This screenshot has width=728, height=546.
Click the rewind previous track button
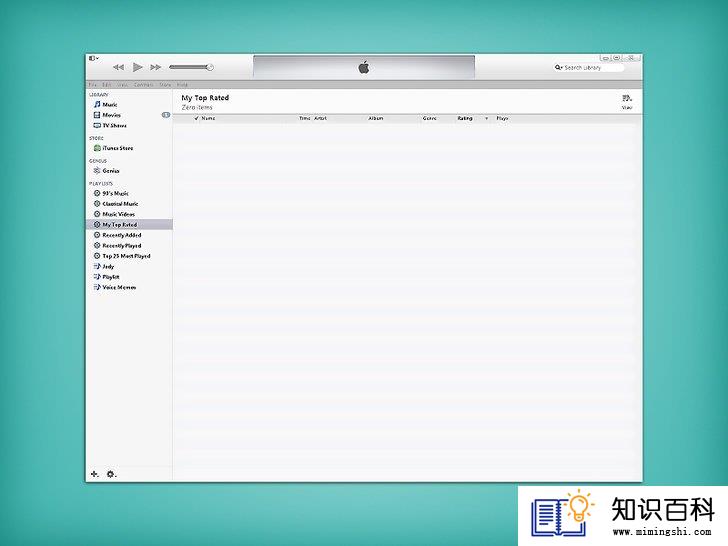118,67
